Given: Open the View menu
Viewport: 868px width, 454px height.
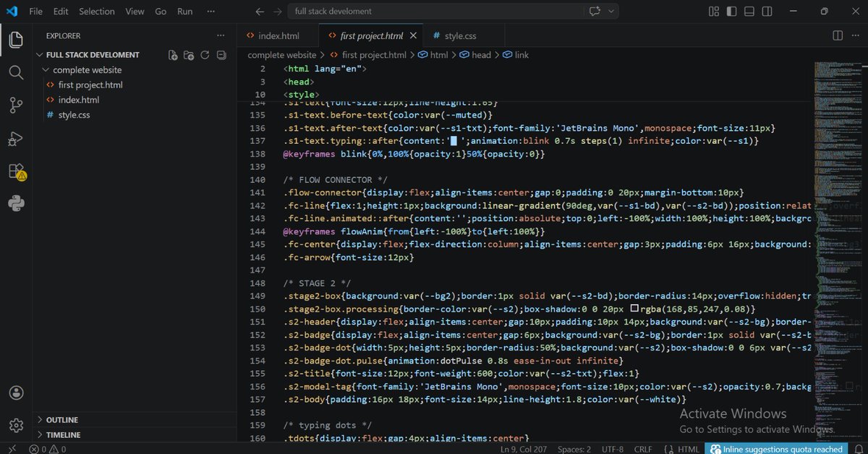Looking at the screenshot, I should pos(135,12).
